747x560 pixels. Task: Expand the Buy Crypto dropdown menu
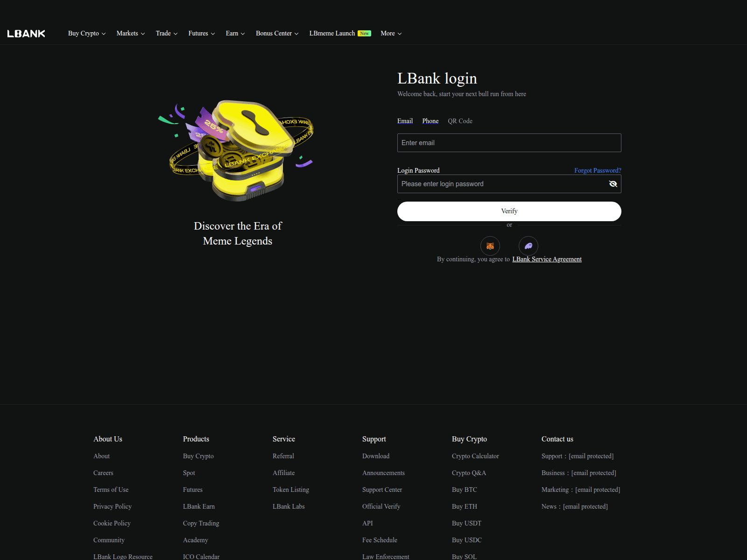[87, 34]
